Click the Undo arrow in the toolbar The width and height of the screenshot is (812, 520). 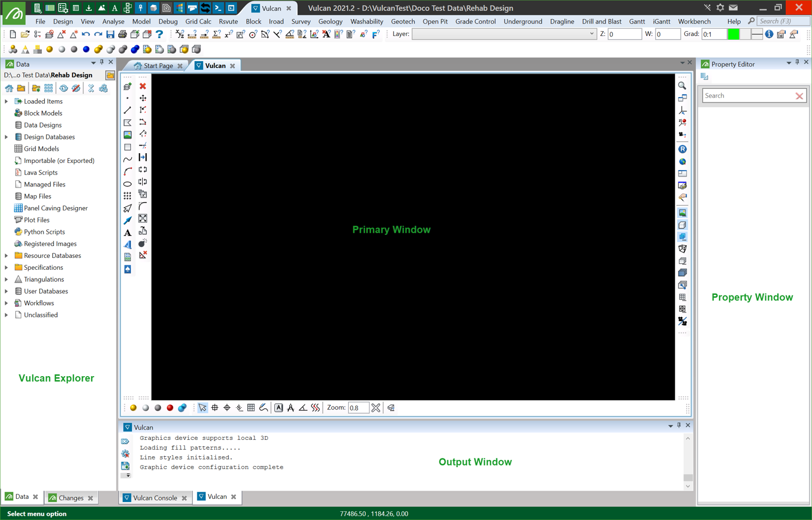pyautogui.click(x=86, y=34)
